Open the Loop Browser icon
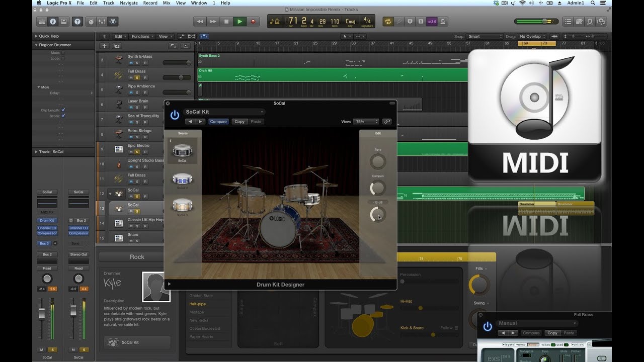644x362 pixels. 590,22
